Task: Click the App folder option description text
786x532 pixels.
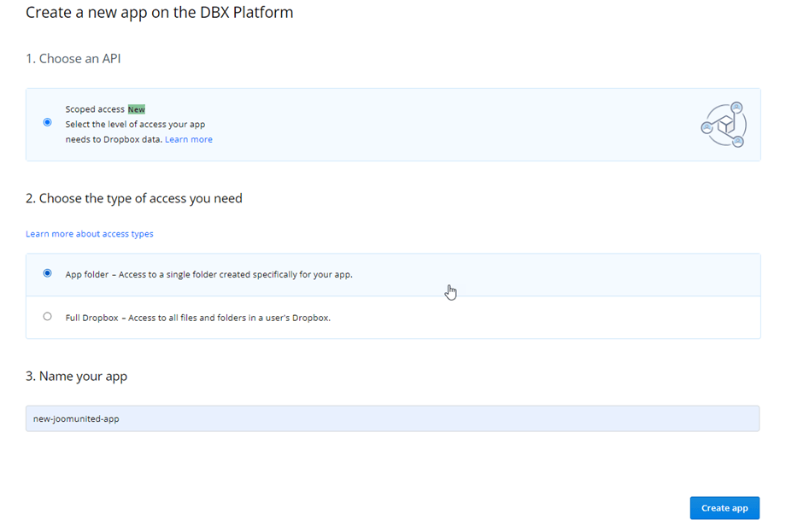Action: pyautogui.click(x=208, y=275)
